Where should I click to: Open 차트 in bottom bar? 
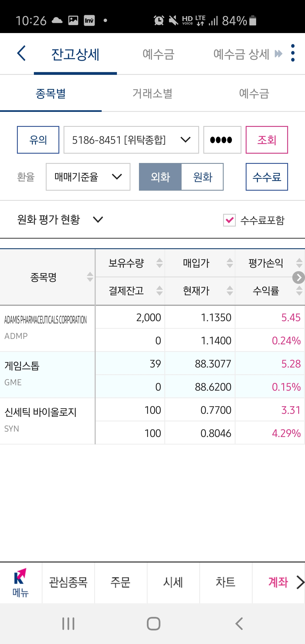point(226,582)
